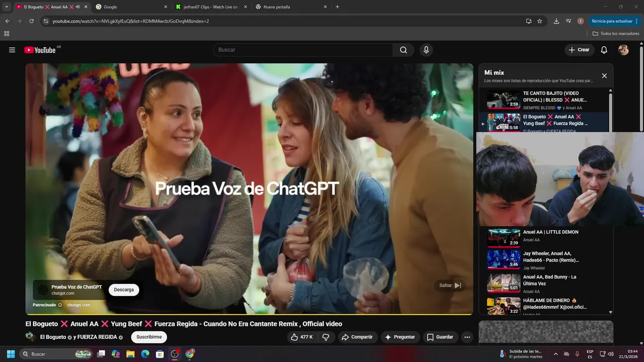Play HÁBLAME DE DINERO video

[x=544, y=305]
